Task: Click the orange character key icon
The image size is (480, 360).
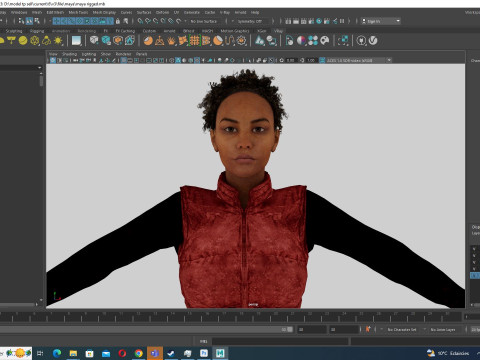Action: pos(368,329)
